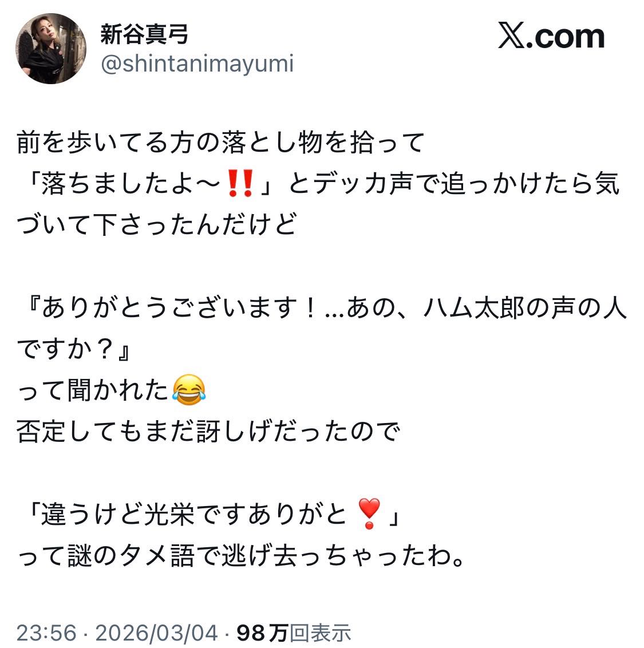The width and height of the screenshot is (644, 648).
Task: Click the 回表示 views label
Action: click(320, 633)
